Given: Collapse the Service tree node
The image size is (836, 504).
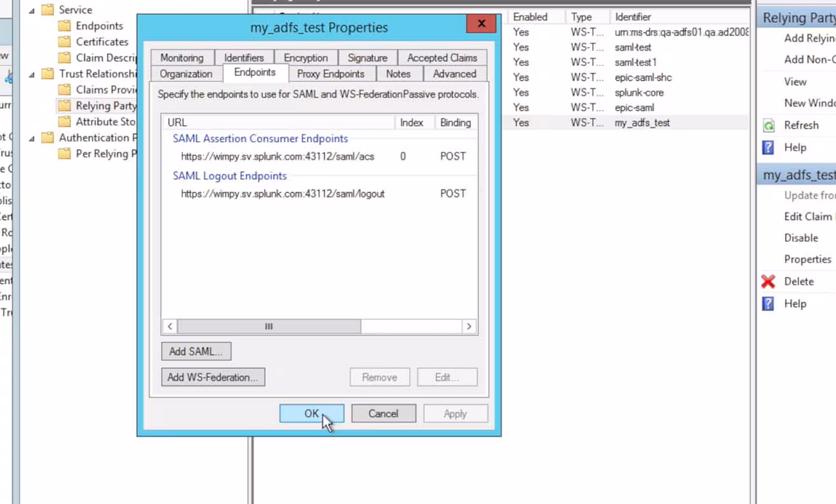Looking at the screenshot, I should pyautogui.click(x=32, y=10).
